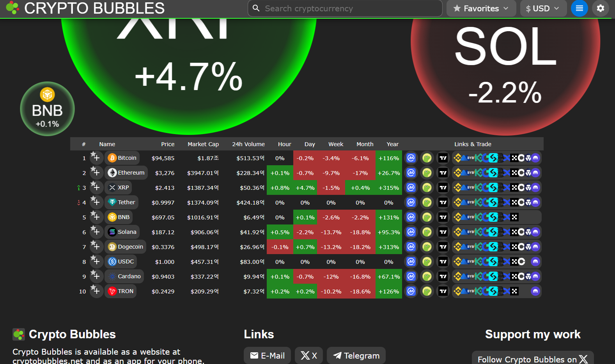Image resolution: width=615 pixels, height=364 pixels.
Task: Open the X social link button
Action: (309, 355)
